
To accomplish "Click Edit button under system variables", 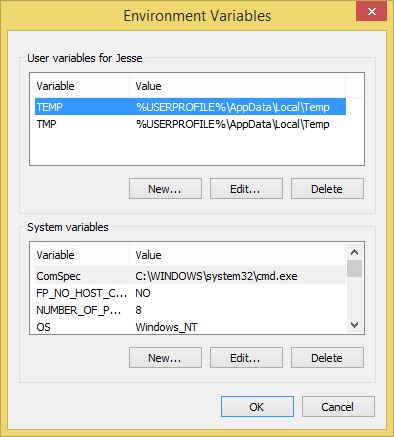I will tap(246, 358).
